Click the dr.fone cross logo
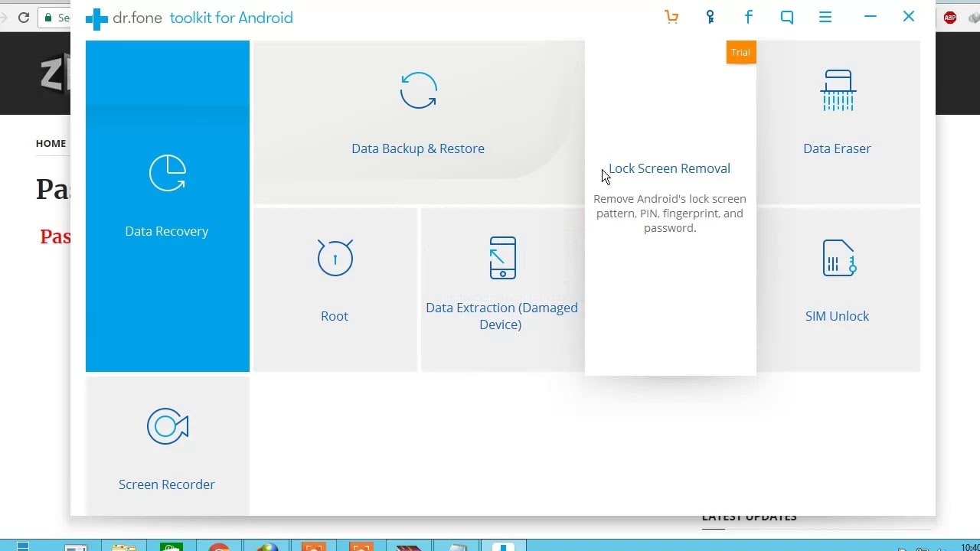This screenshot has height=551, width=980. pyautogui.click(x=96, y=18)
